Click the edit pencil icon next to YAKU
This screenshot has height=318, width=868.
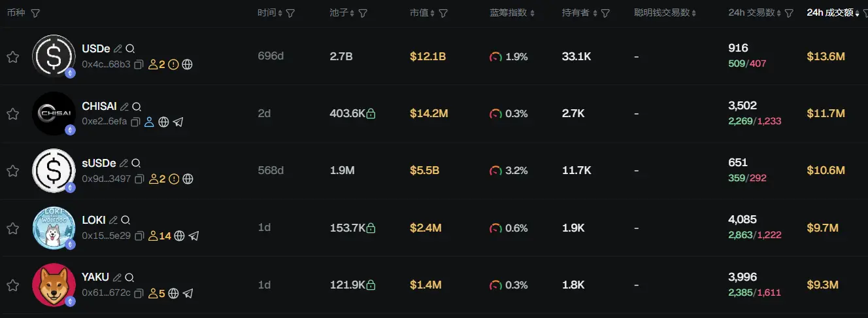pos(117,277)
